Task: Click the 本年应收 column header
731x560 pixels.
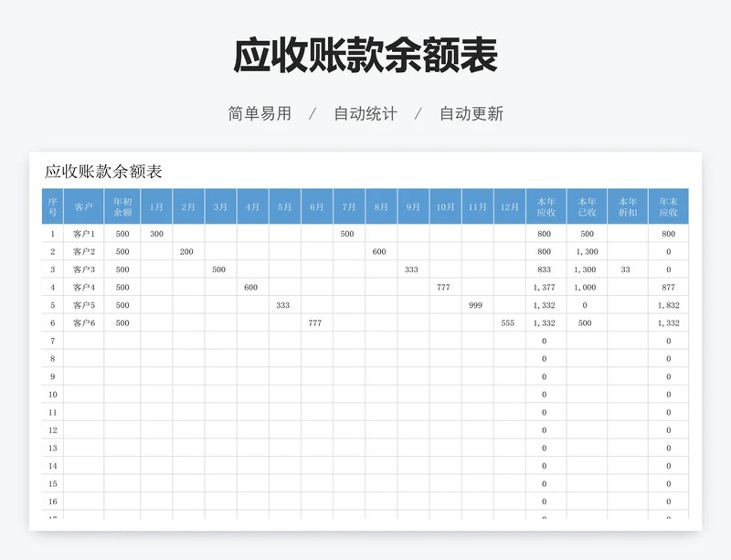Action: pyautogui.click(x=546, y=206)
